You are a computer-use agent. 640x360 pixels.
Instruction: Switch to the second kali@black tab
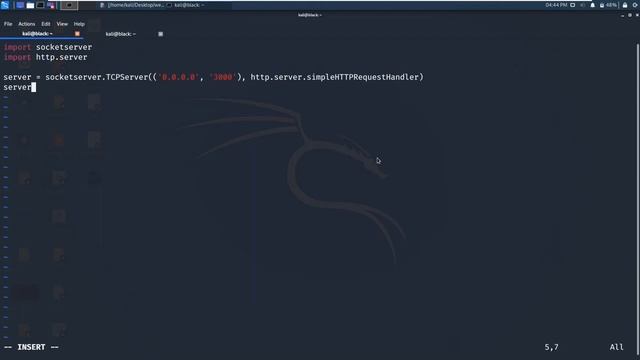tap(121, 34)
